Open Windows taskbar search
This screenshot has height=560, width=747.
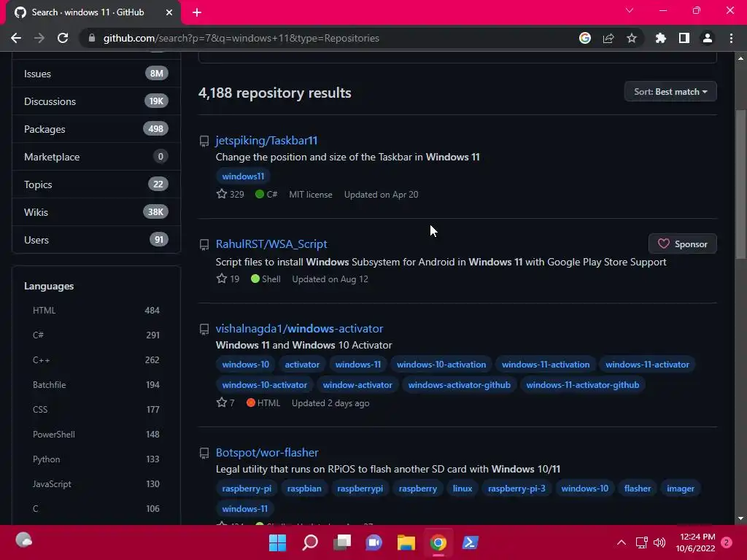point(310,542)
